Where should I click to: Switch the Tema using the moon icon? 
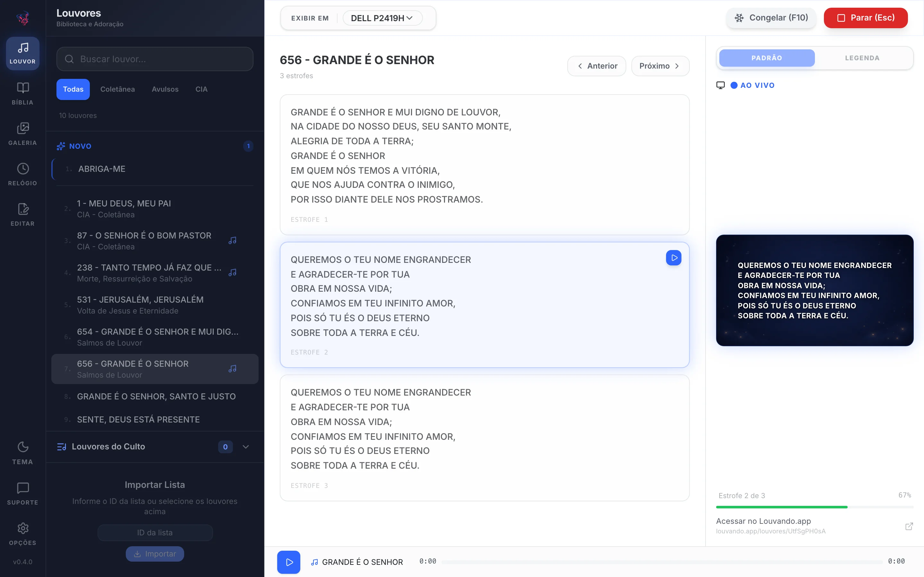click(x=22, y=453)
